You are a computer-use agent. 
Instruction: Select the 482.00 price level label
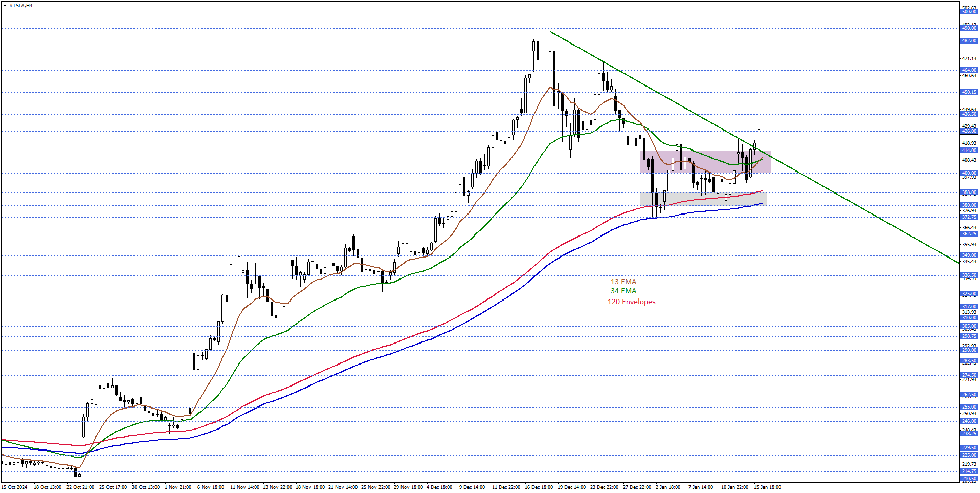(969, 41)
